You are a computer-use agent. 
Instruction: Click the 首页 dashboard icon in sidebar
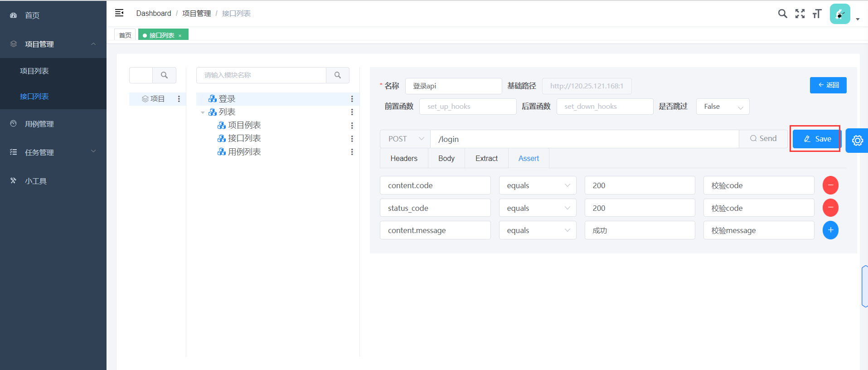13,15
